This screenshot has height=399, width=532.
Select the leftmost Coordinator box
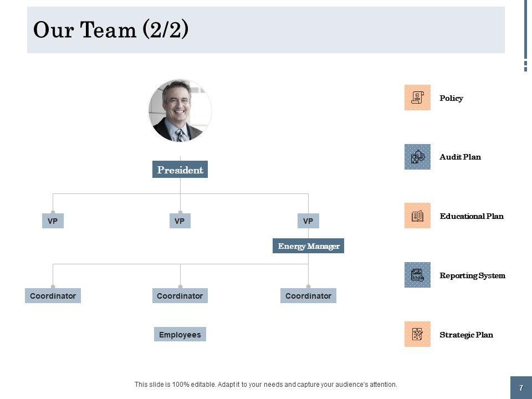53,296
